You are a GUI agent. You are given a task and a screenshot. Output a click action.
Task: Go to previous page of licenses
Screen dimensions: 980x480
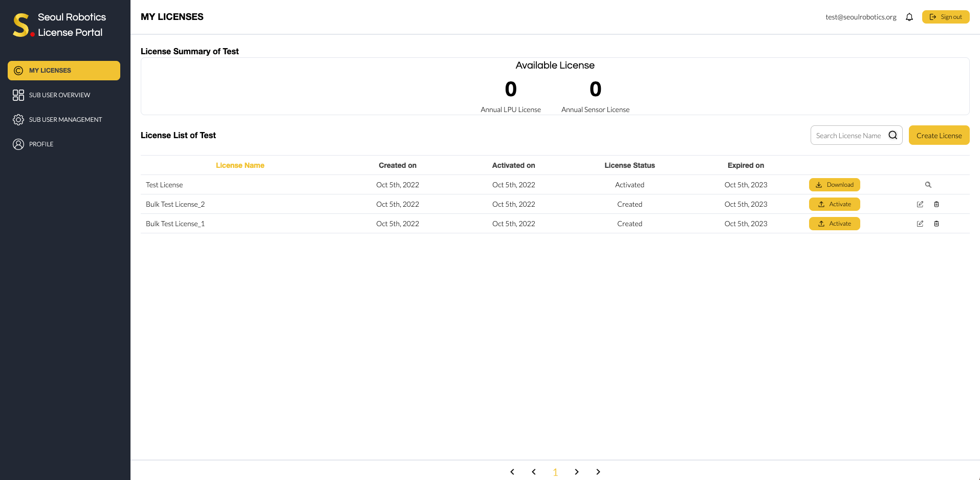click(x=534, y=472)
